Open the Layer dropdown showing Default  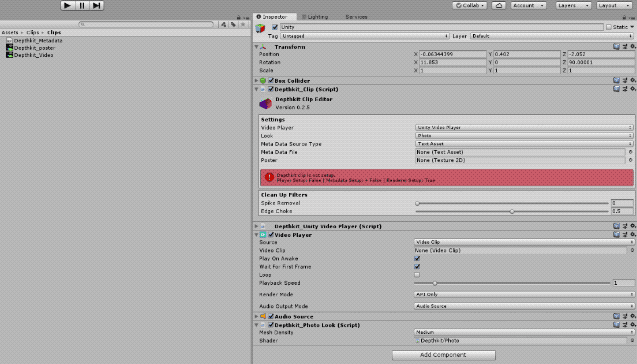click(x=552, y=36)
